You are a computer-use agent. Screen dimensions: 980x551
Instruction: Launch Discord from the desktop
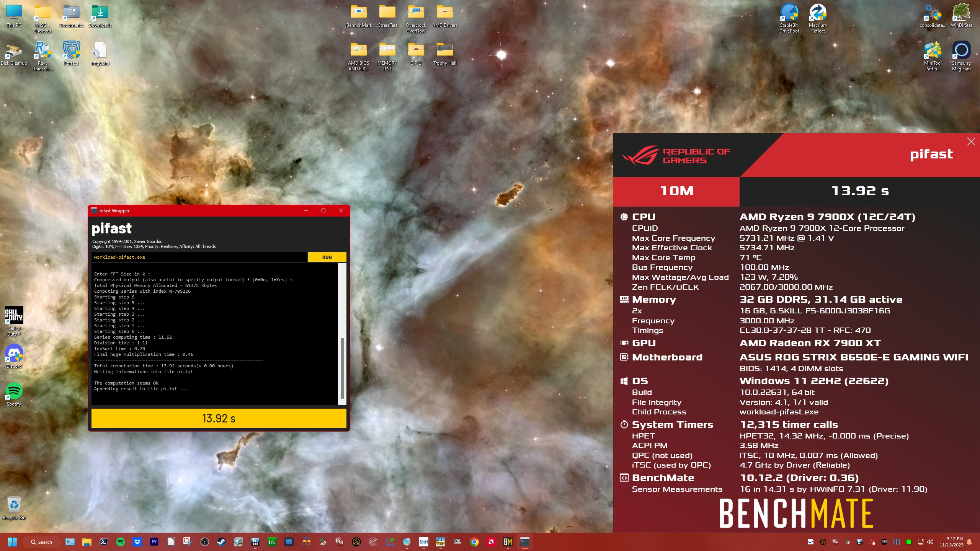tap(14, 356)
